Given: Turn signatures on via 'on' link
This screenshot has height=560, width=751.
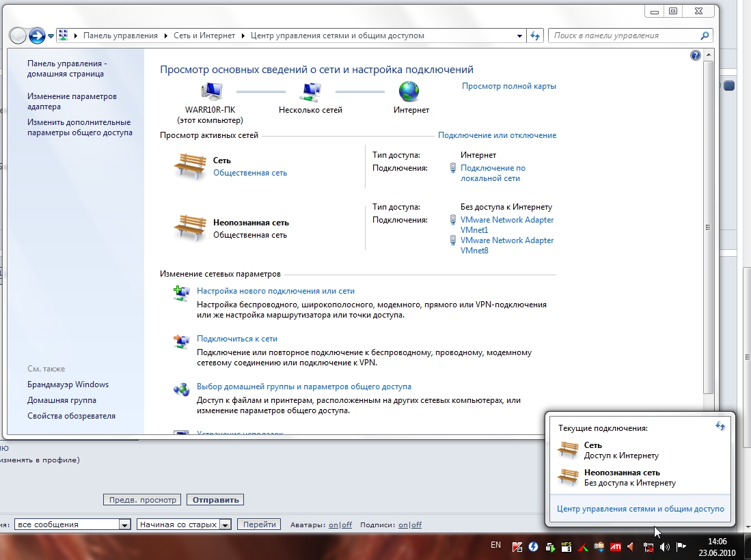Looking at the screenshot, I should [403, 525].
